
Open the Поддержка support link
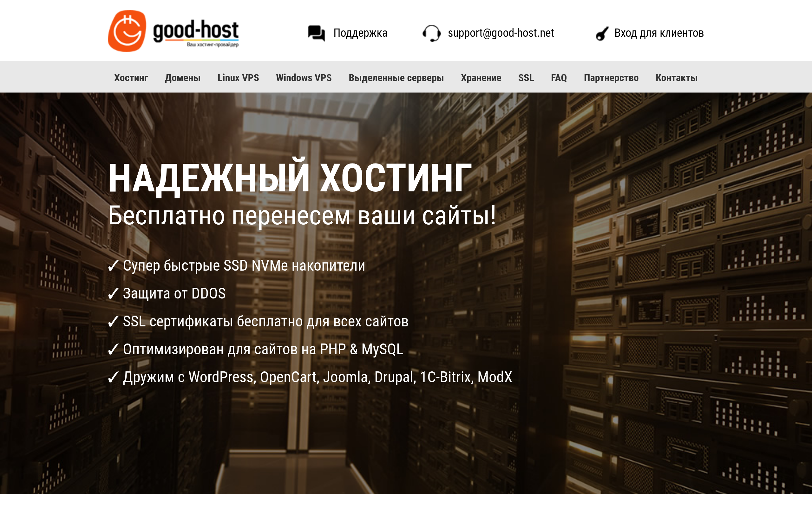360,33
